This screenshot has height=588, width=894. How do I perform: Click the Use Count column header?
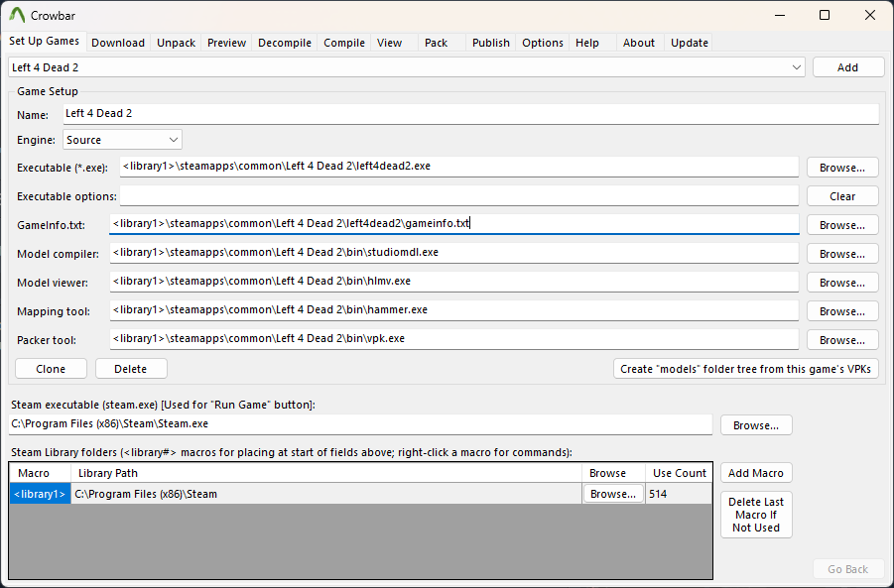coord(679,473)
